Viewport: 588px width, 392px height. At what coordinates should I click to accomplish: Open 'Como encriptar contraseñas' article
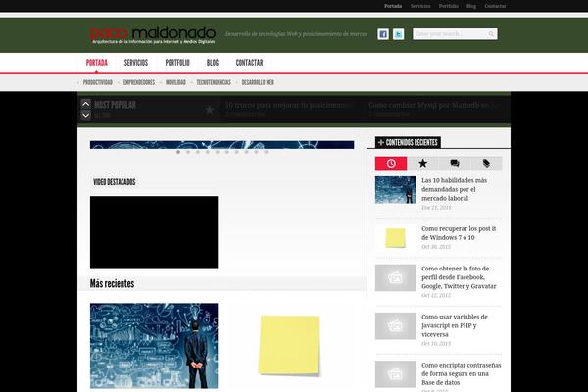pyautogui.click(x=462, y=373)
